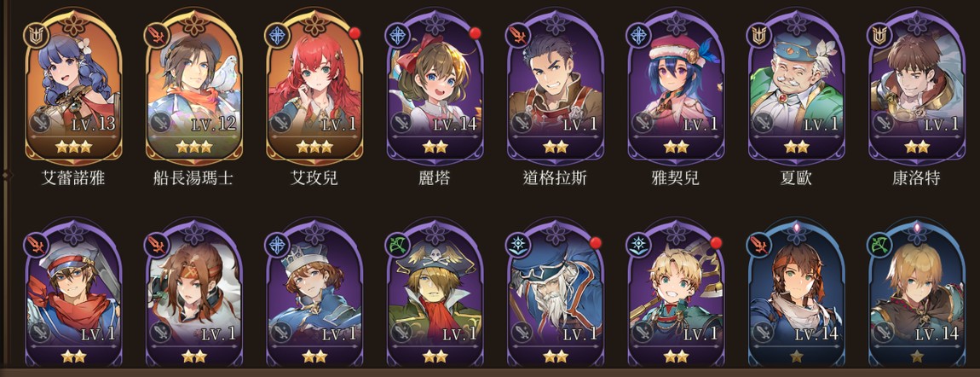
Task: Click the 艾玫兒 name label
Action: click(x=314, y=179)
